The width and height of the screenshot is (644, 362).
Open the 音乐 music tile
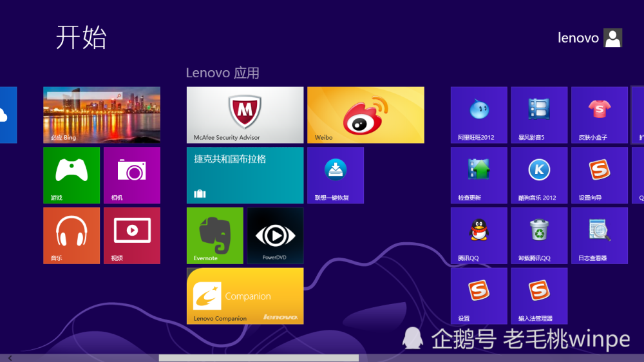tap(71, 236)
